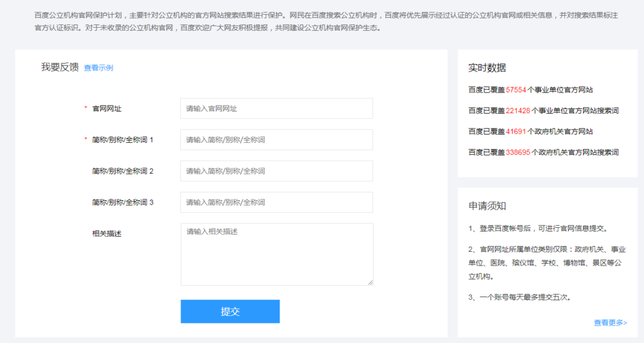Screen dimensions: 644x343
Task: Click rule 2 about 官网网址所属单位类别
Action: (x=547, y=263)
